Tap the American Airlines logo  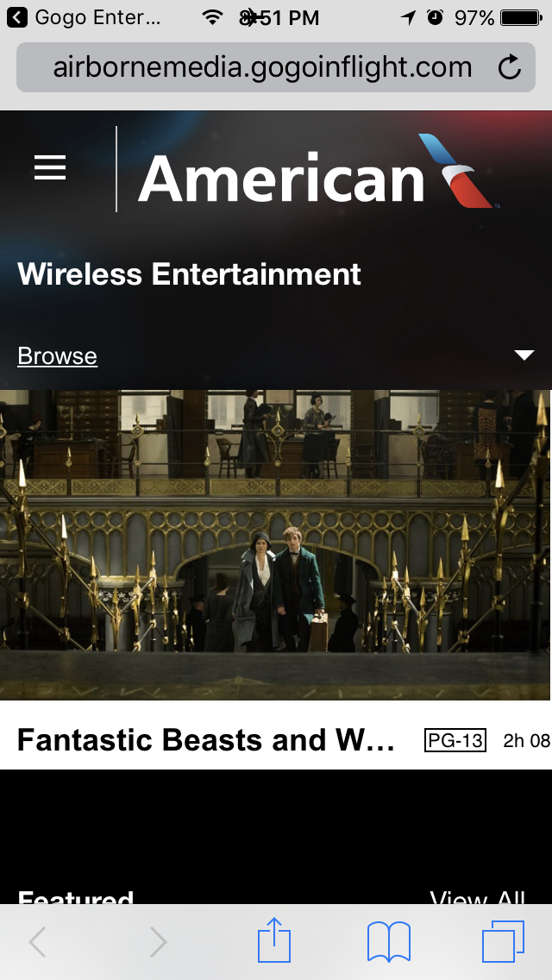[x=319, y=172]
